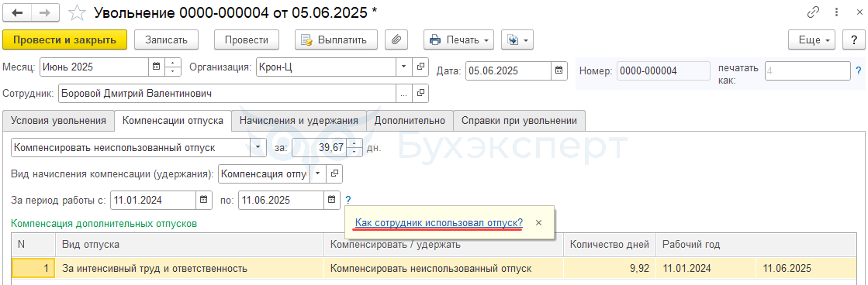Click the Записать button
Image resolution: width=868 pixels, height=285 pixels.
[166, 39]
